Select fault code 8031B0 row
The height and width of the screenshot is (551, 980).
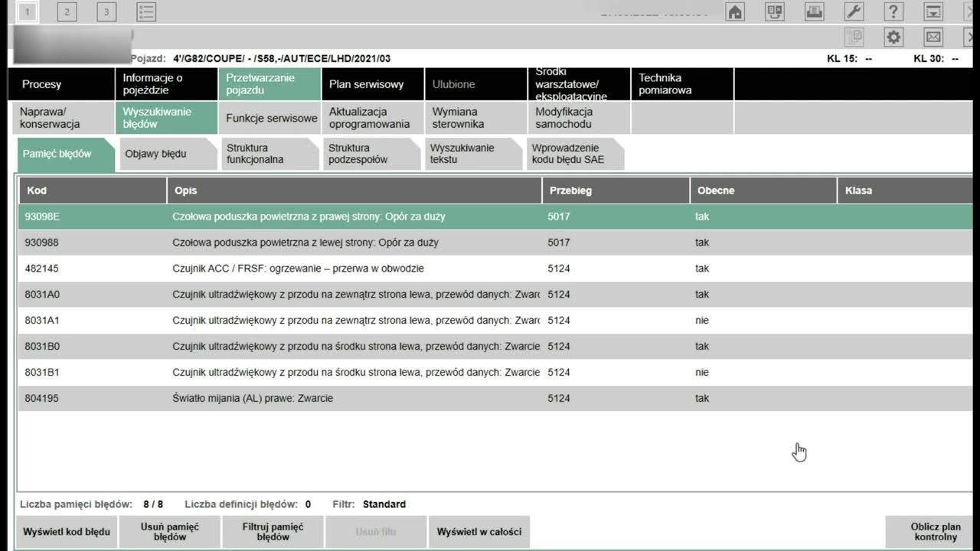[x=495, y=347]
